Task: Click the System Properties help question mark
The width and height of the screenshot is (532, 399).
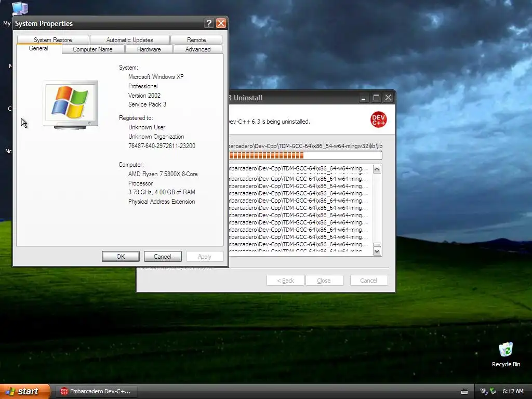Action: point(209,23)
